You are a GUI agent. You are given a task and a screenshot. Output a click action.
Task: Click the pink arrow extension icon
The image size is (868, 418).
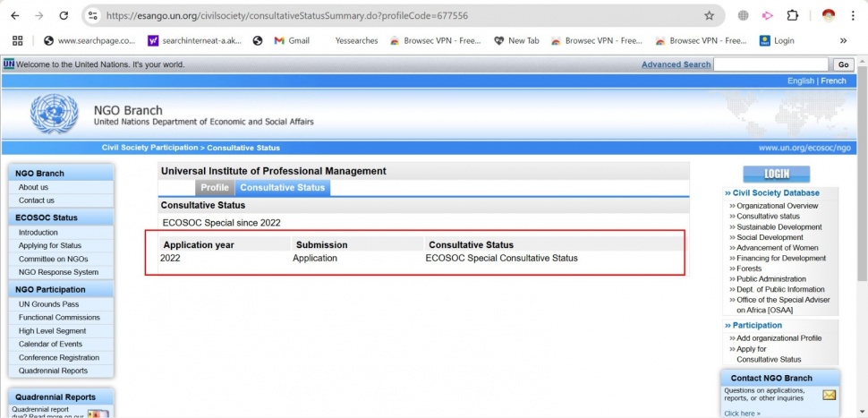click(767, 16)
